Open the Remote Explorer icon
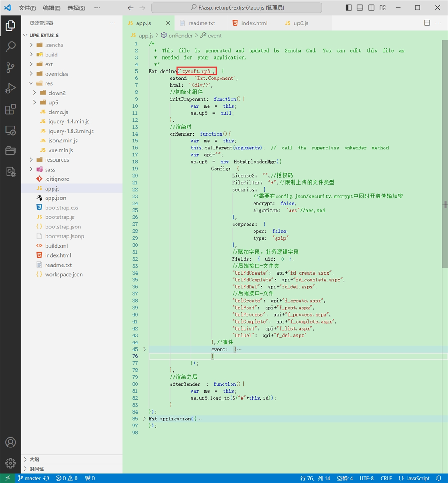 [x=10, y=130]
